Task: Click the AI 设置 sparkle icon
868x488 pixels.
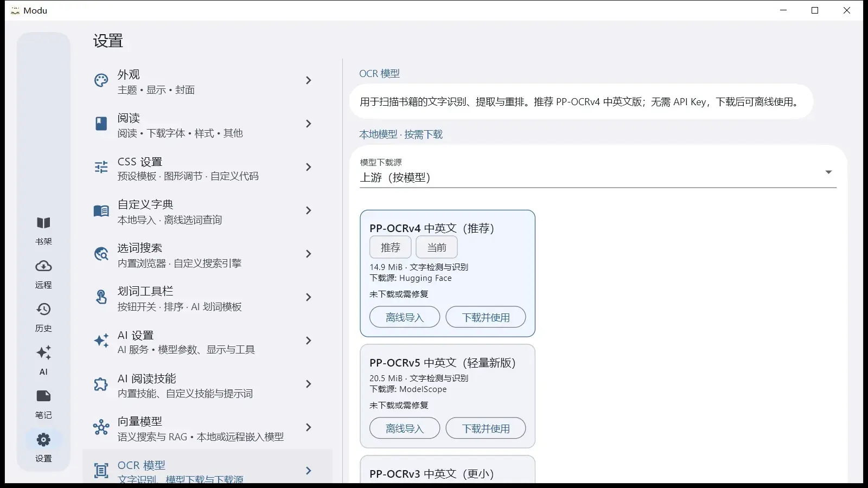Action: click(101, 341)
